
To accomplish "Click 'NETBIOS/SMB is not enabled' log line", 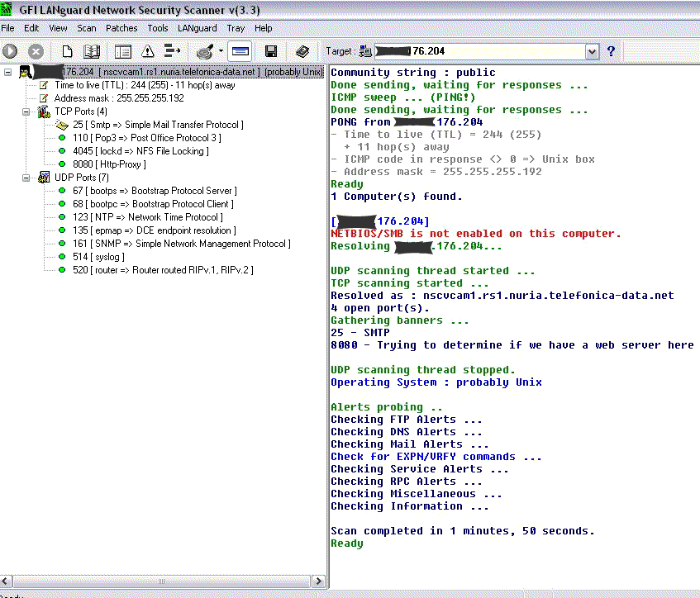I will (x=476, y=234).
